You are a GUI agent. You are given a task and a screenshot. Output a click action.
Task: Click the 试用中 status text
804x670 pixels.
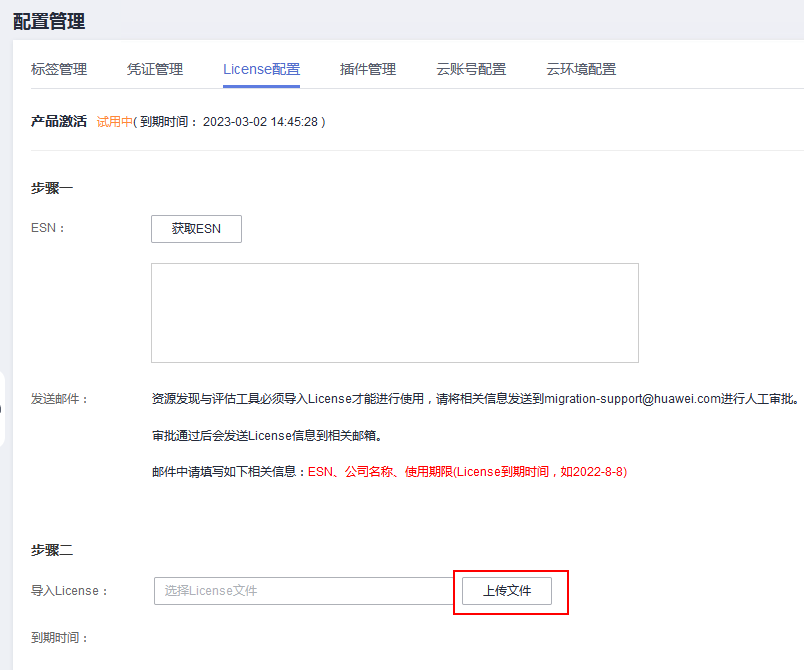click(x=114, y=122)
